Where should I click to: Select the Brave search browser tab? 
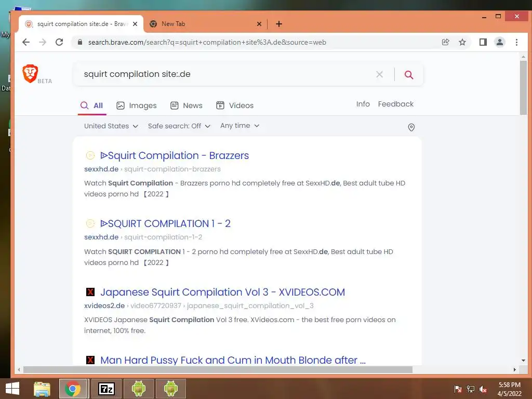82,24
